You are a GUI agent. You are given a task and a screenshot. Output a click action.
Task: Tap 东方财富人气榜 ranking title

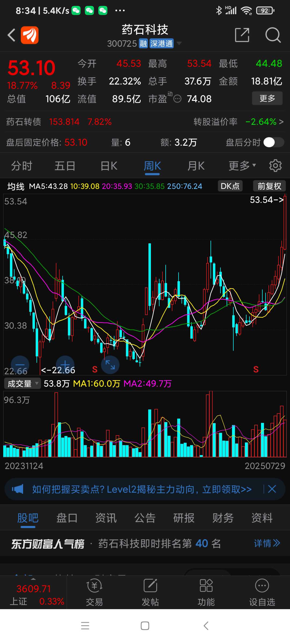point(48,544)
